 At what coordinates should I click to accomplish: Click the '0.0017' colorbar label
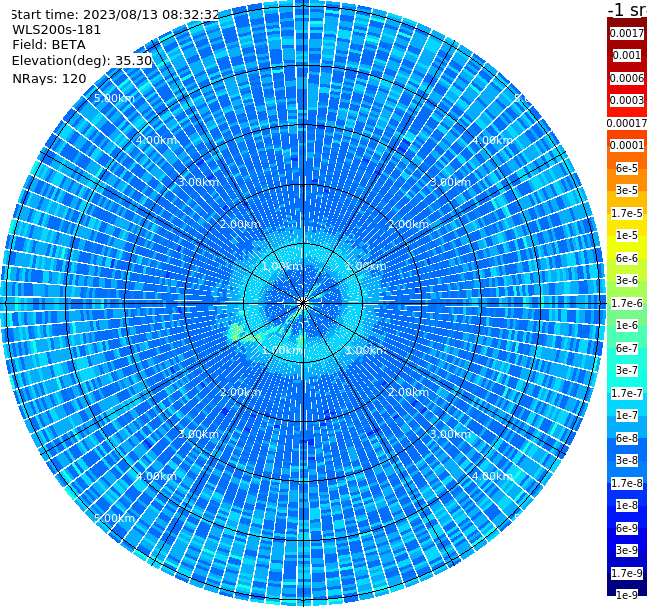[x=627, y=33]
